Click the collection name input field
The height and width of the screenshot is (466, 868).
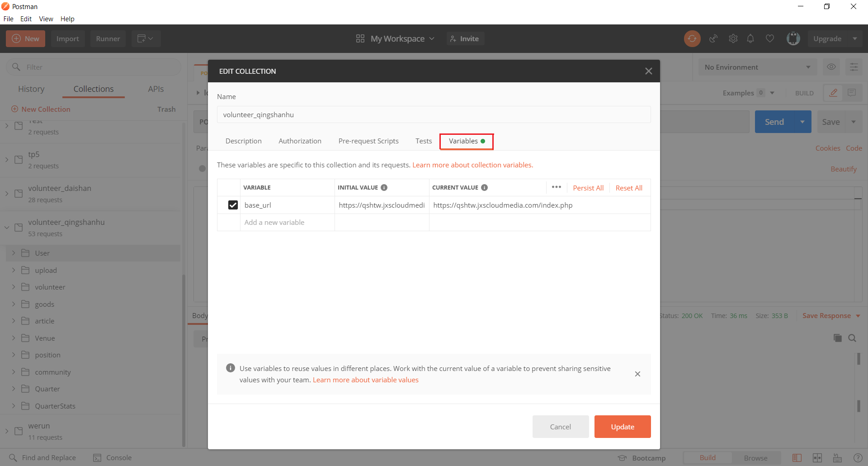(x=434, y=115)
